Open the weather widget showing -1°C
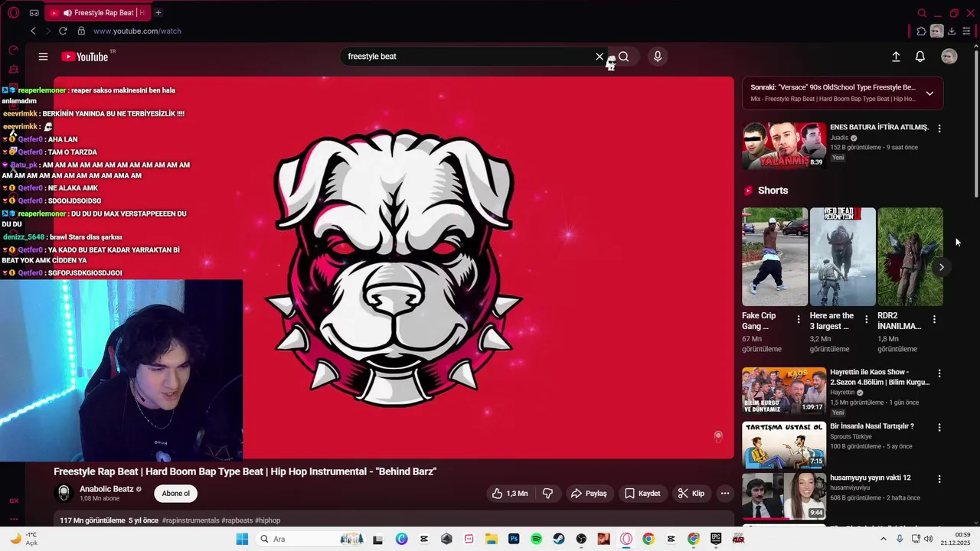 click(24, 540)
